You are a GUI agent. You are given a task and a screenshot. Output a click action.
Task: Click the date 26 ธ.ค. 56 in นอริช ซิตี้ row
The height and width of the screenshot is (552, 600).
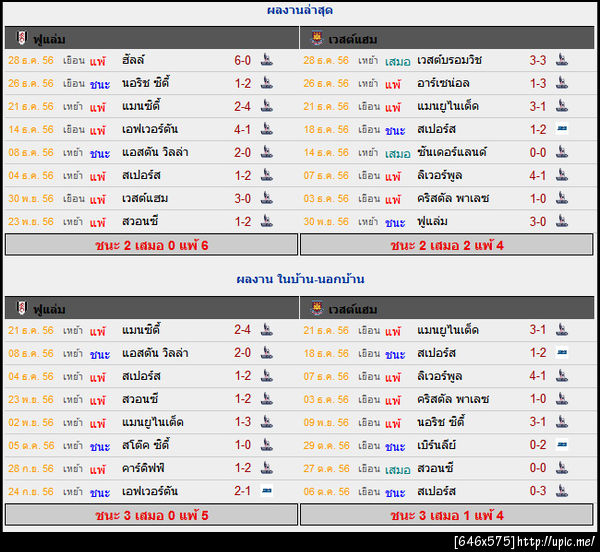click(31, 83)
